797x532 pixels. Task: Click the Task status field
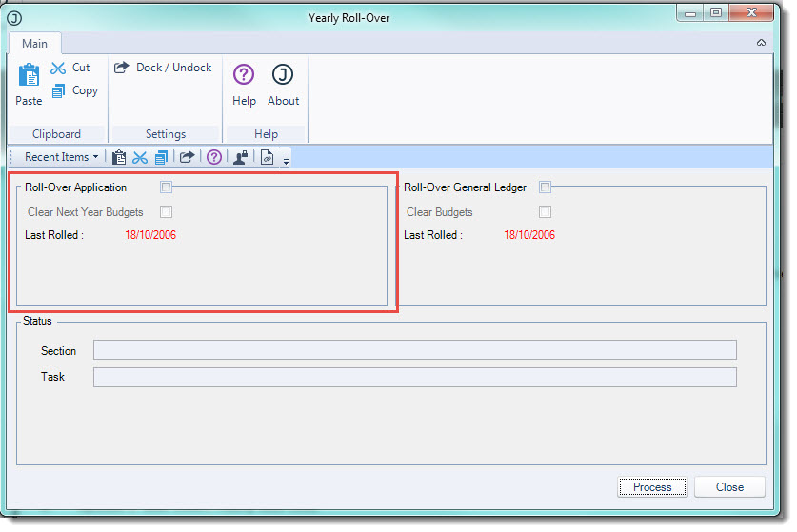415,378
